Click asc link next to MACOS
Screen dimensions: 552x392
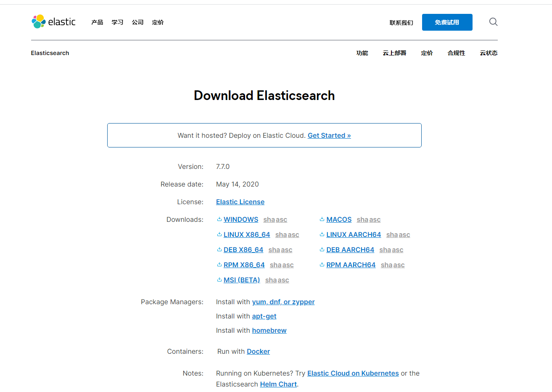click(x=375, y=220)
